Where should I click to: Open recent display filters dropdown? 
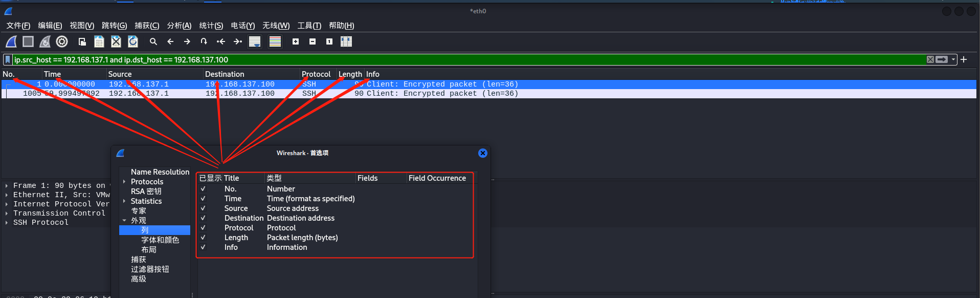pos(953,59)
